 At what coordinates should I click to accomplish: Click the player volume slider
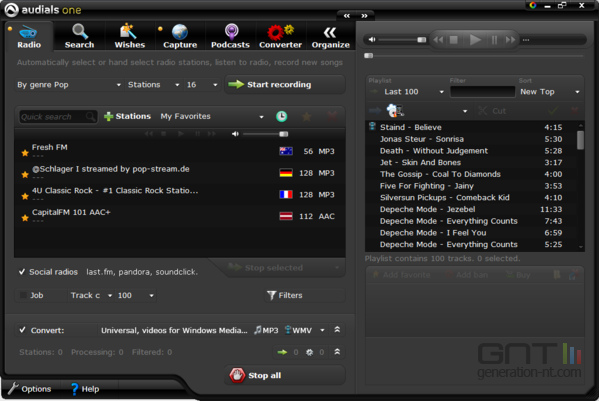coord(398,40)
